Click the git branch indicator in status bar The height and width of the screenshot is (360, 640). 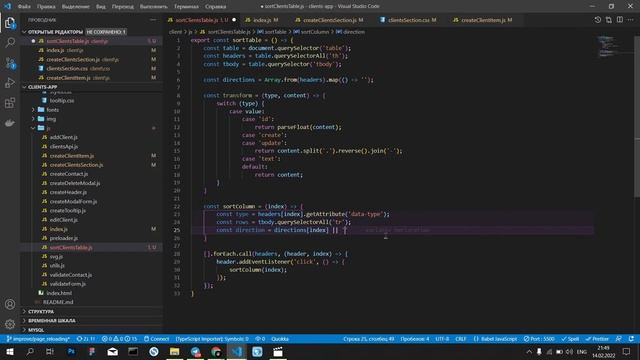tap(38, 339)
